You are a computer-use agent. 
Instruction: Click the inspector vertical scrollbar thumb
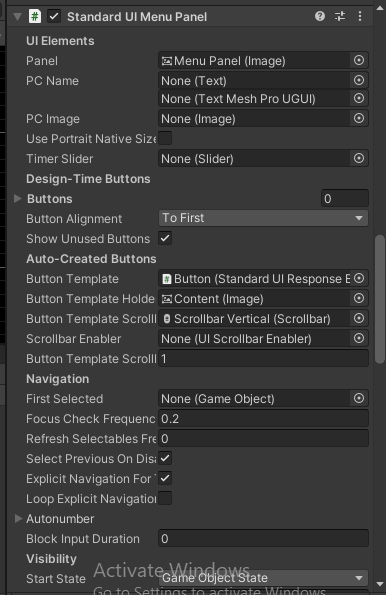click(x=380, y=300)
